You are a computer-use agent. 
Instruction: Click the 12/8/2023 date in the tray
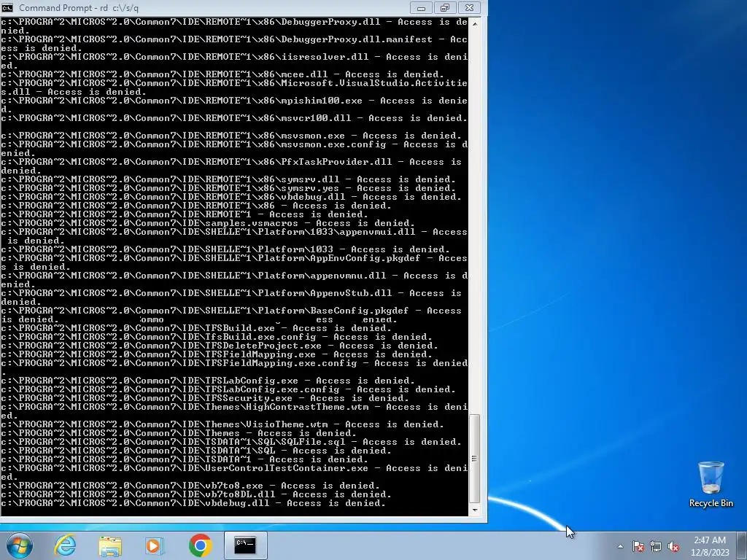point(710,553)
